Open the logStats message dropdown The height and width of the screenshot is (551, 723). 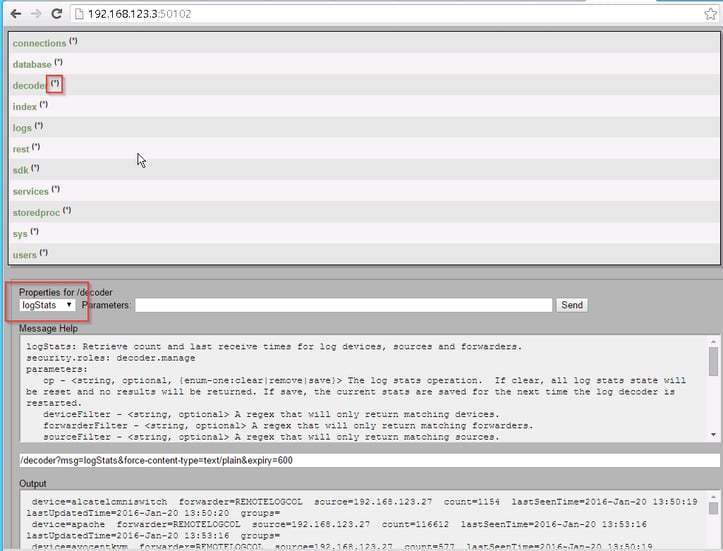tap(47, 305)
